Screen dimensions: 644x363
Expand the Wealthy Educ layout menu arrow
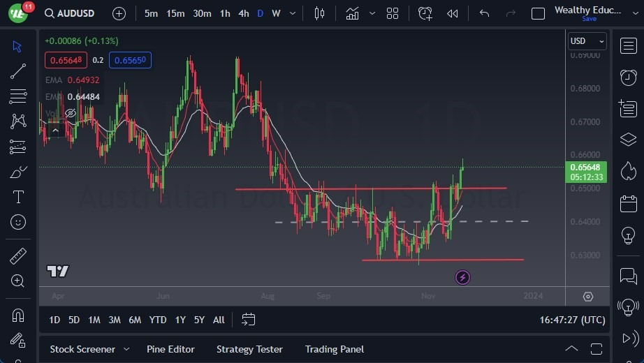(x=635, y=13)
